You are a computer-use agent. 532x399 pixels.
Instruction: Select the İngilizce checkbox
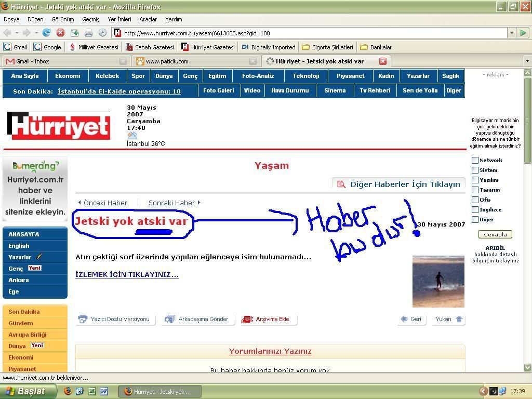click(475, 210)
